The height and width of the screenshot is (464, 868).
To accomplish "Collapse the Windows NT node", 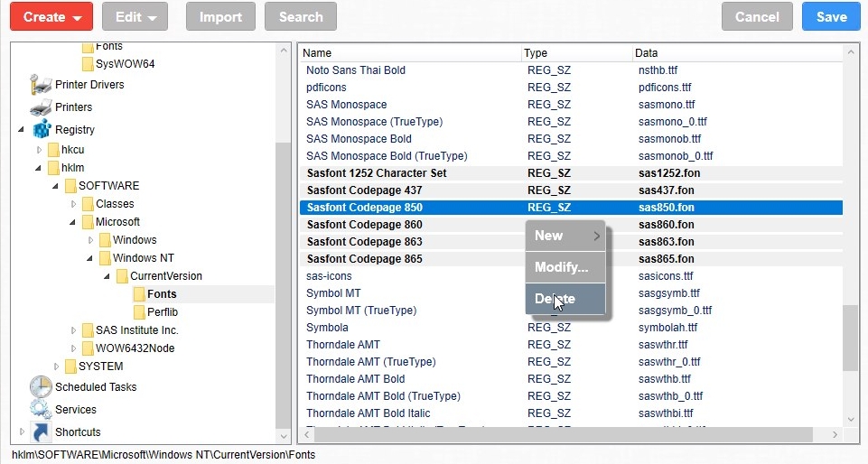I will [x=89, y=259].
